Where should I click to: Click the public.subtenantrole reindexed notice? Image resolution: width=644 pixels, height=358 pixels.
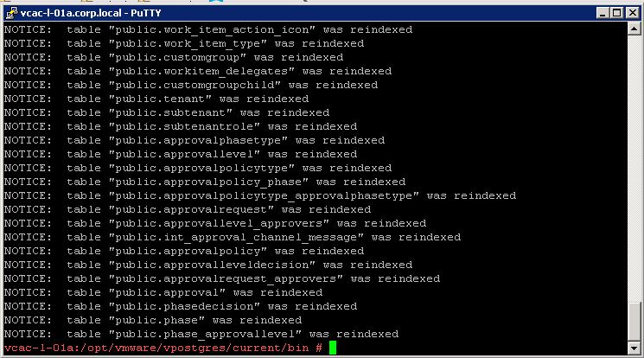tap(181, 126)
